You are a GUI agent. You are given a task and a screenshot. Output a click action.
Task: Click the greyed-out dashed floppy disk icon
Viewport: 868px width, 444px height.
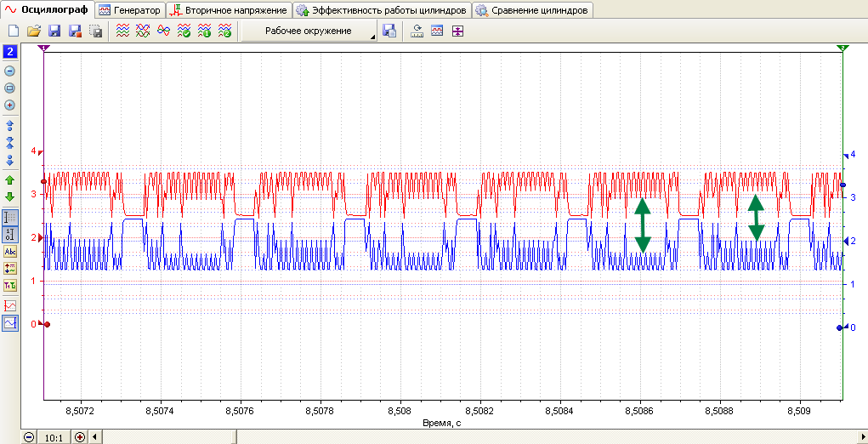click(x=96, y=31)
